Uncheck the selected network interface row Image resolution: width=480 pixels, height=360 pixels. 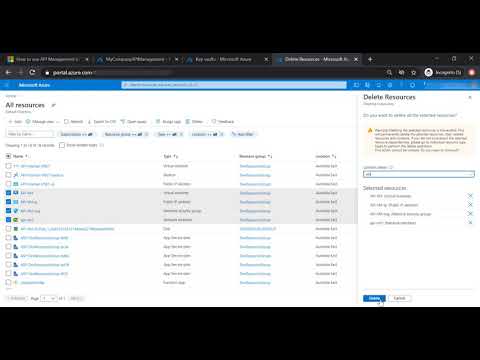[x=8, y=220]
